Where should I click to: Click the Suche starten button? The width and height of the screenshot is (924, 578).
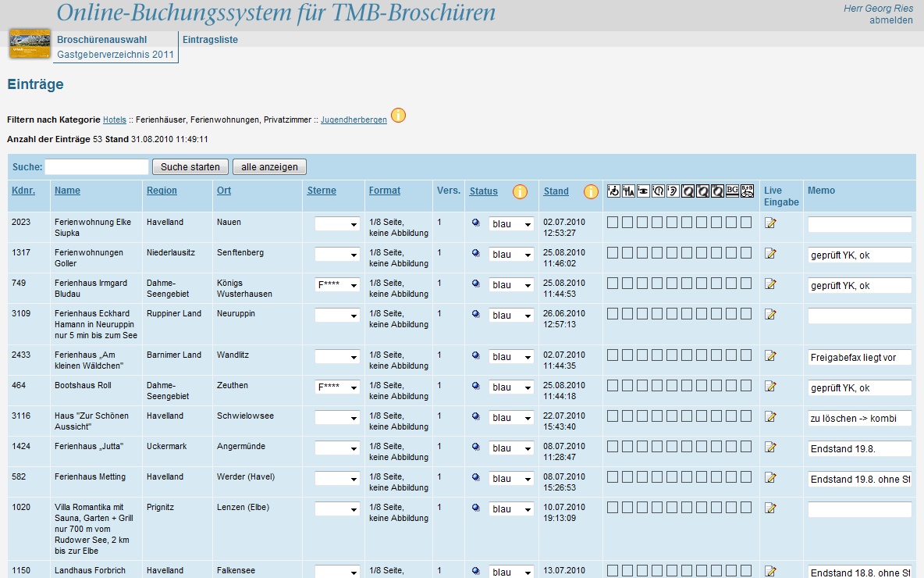pos(190,167)
